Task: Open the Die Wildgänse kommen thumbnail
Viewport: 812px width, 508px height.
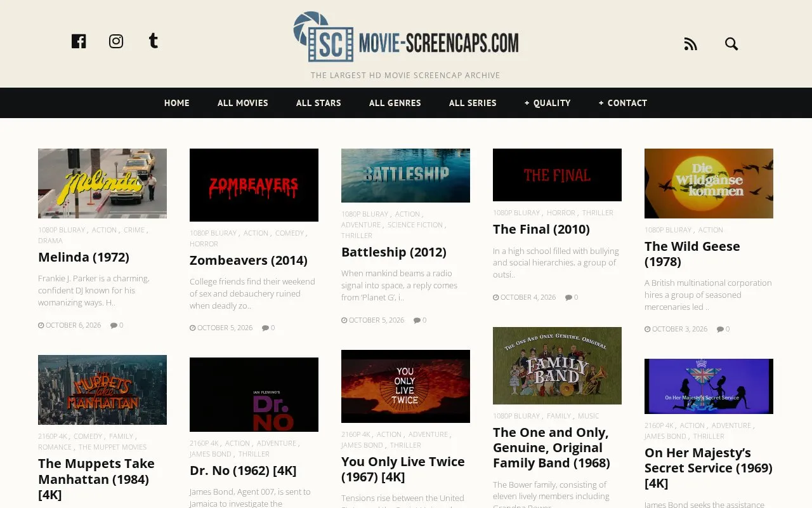Action: (x=709, y=184)
